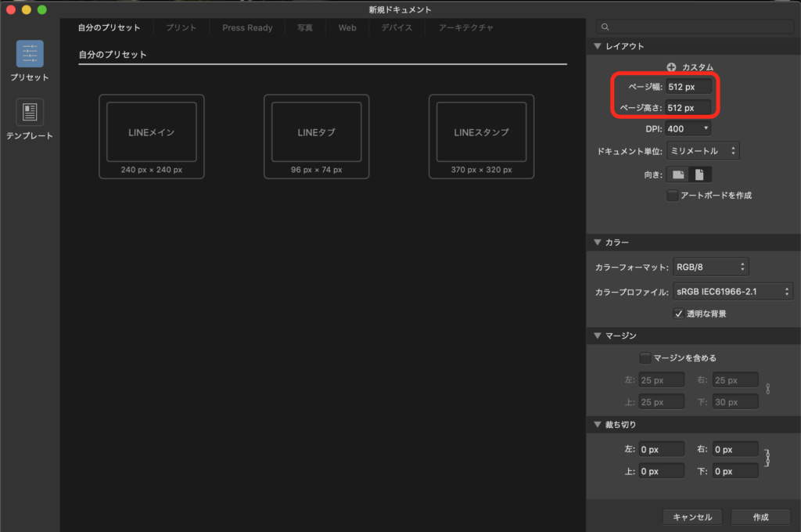801x532 pixels.
Task: Click the bleed 上 input field
Action: tap(661, 471)
